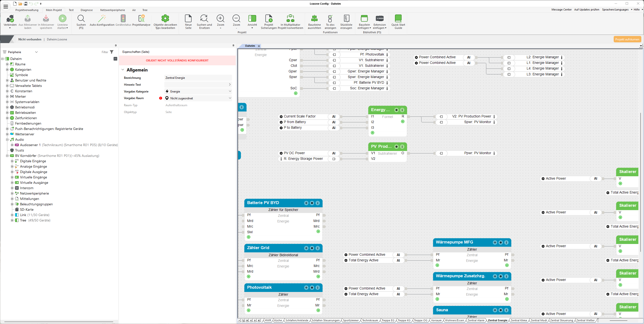
Task: Toggle pin on Eigenschaften panel
Action: tap(233, 46)
